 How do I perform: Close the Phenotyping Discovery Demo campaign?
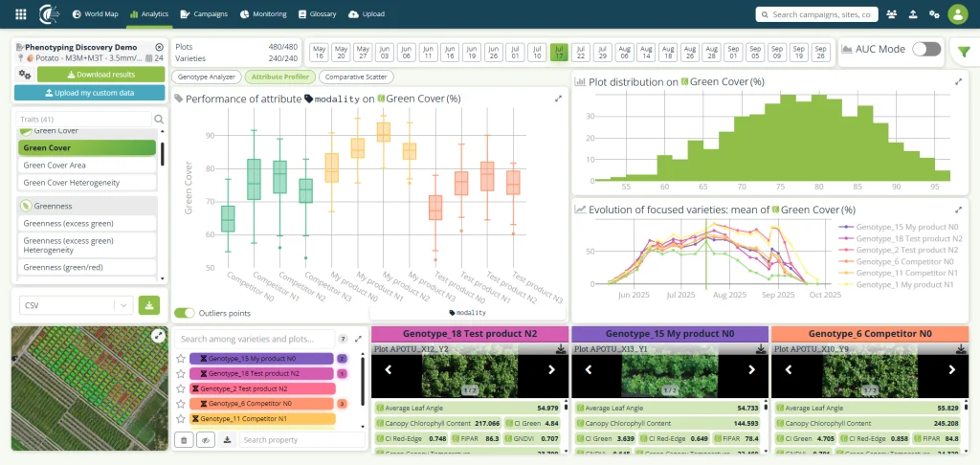tap(159, 47)
